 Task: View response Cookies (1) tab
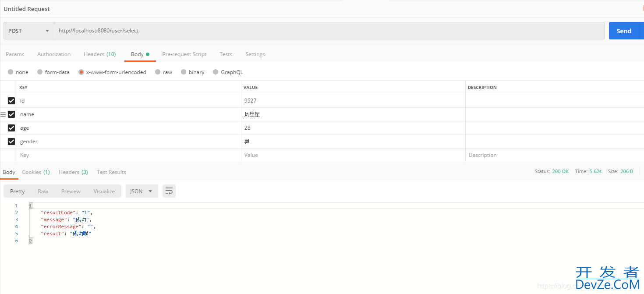[x=36, y=172]
